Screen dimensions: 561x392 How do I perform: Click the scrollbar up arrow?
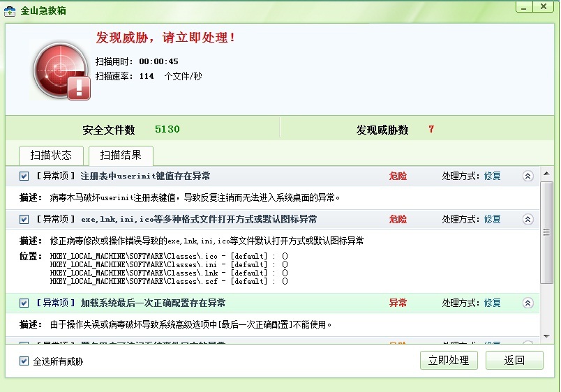pyautogui.click(x=546, y=174)
